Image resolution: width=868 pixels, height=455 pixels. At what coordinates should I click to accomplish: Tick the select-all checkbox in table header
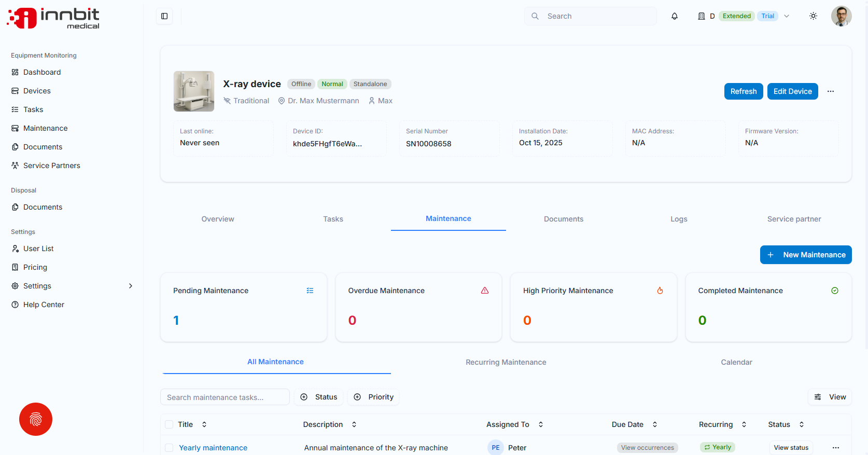click(169, 424)
